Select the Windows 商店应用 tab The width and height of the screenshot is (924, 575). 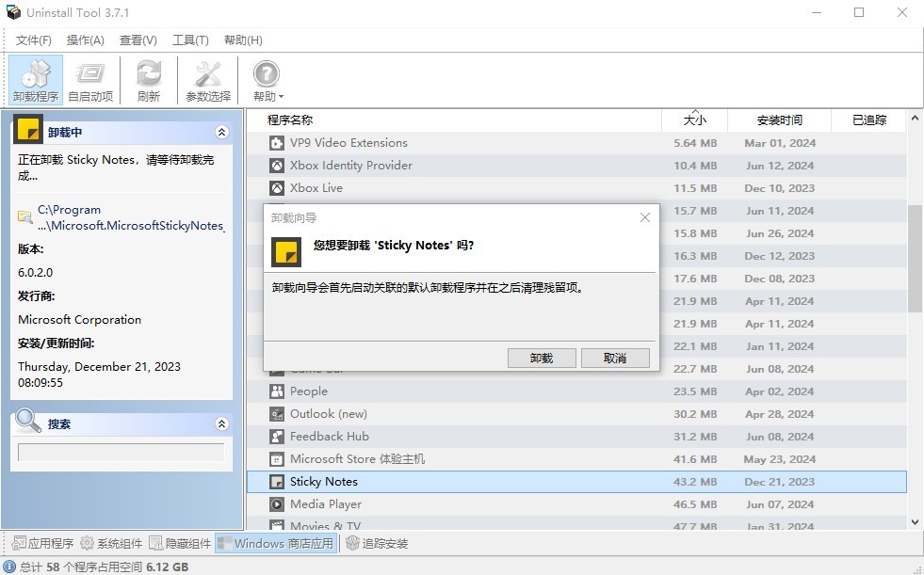276,543
